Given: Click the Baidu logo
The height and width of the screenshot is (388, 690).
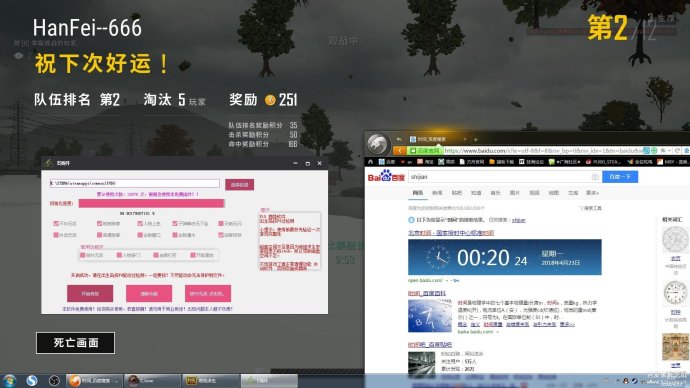Looking at the screenshot, I should tap(386, 176).
